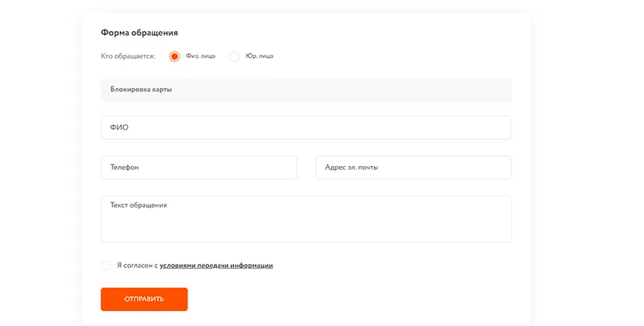Open the Блокировка карты topic field
This screenshot has height=326, width=644.
306,89
